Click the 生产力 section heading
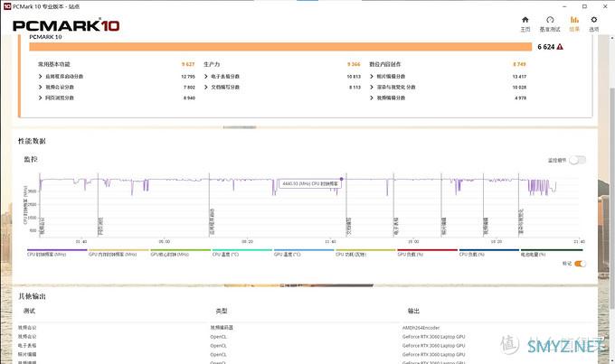Screen dimensions: 615x364 pyautogui.click(x=212, y=64)
